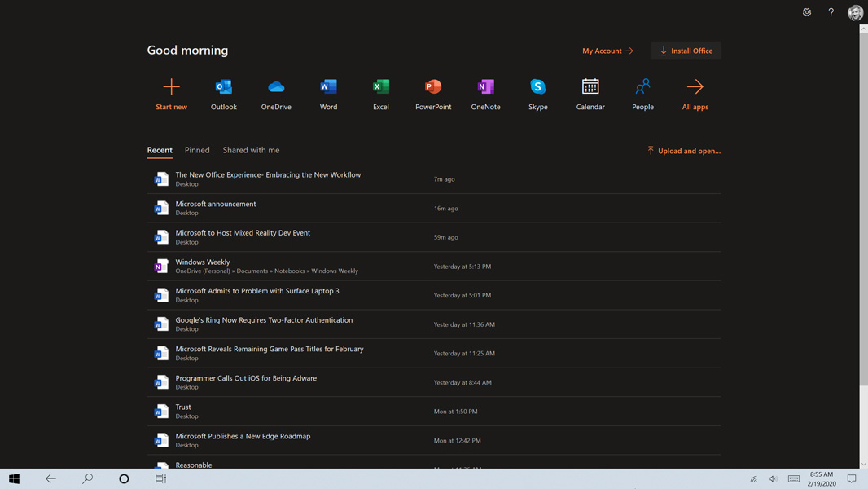Viewport: 868px width, 489px height.
Task: Switch to the Pinned tab
Action: [197, 150]
